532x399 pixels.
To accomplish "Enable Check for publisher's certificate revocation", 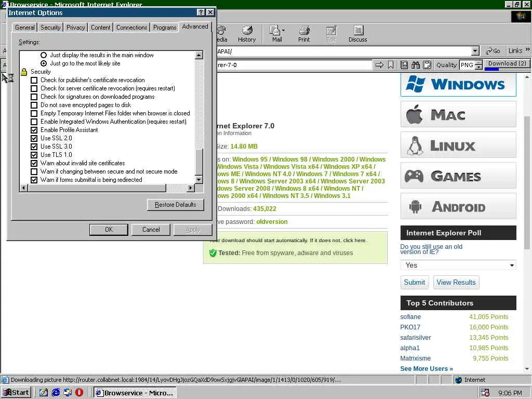I will coord(34,80).
